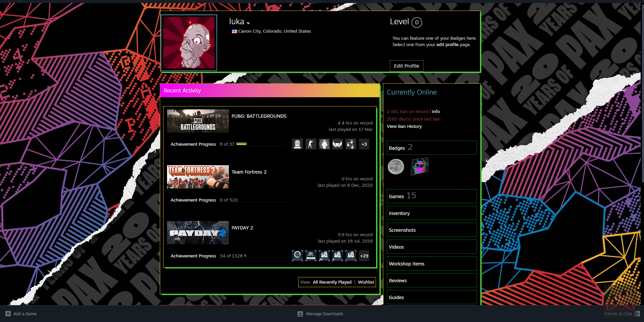The image size is (644, 322).
Task: Open the first PAYDAY 2 achievement icon
Action: click(297, 256)
